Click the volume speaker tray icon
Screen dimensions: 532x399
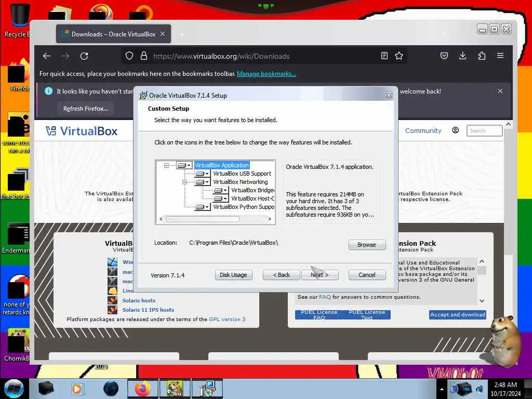pyautogui.click(x=480, y=389)
